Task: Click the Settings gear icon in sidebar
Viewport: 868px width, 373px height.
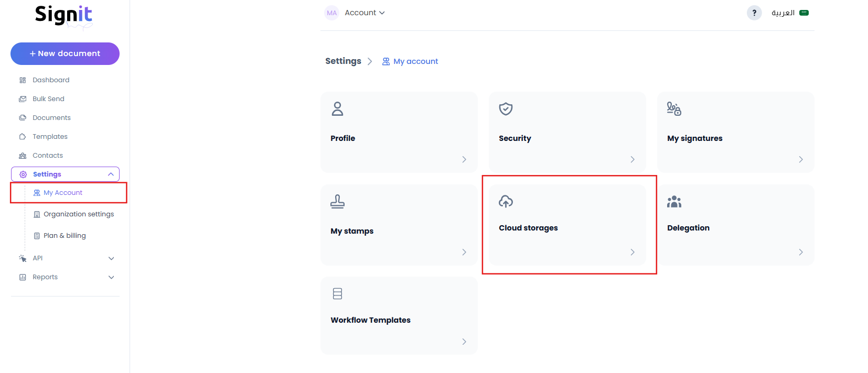Action: (x=23, y=174)
